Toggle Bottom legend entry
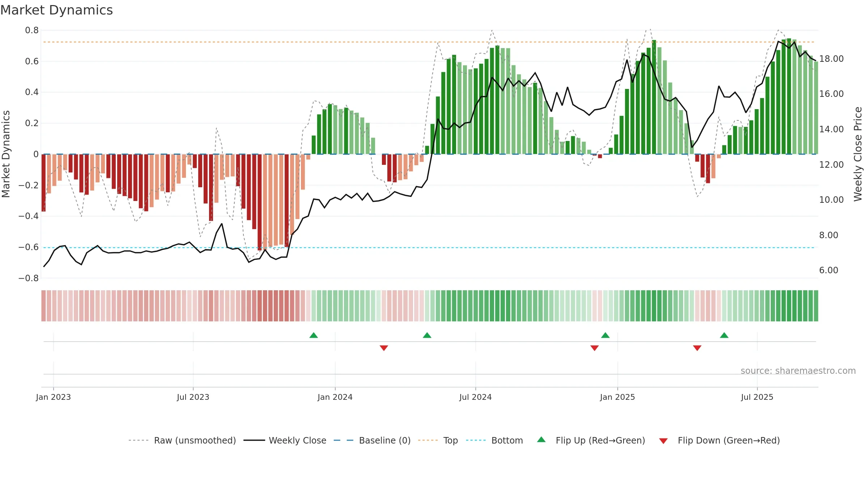868x488 pixels. tap(494, 440)
